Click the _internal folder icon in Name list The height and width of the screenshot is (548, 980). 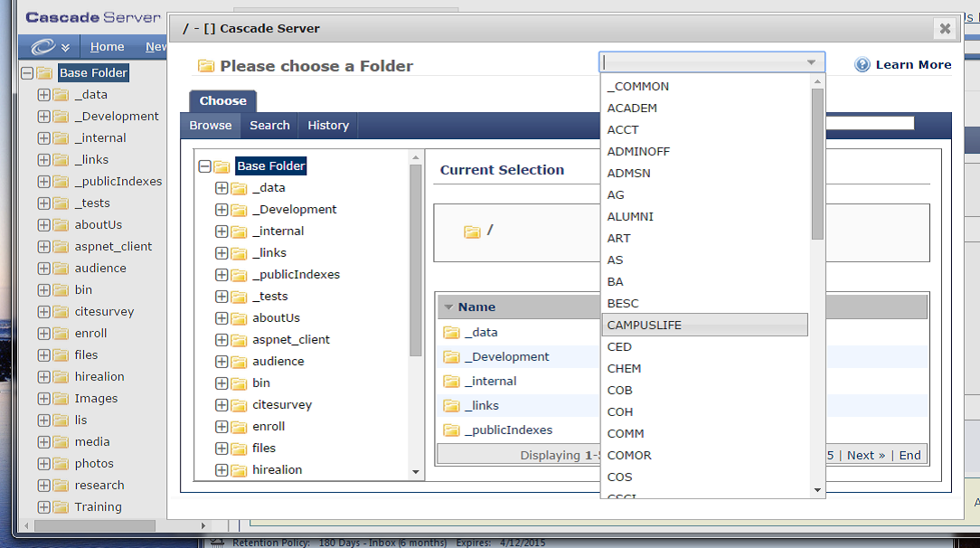451,382
